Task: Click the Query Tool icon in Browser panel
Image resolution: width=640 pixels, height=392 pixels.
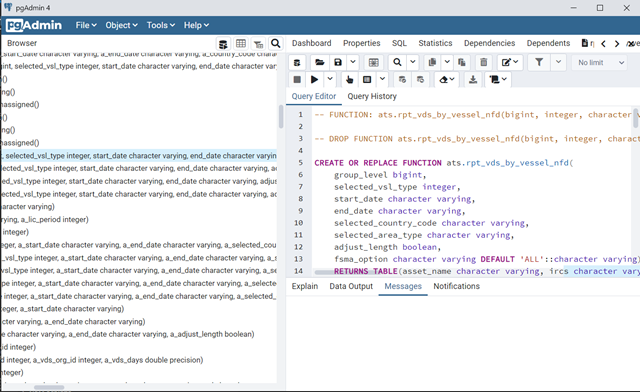Action: pos(223,44)
